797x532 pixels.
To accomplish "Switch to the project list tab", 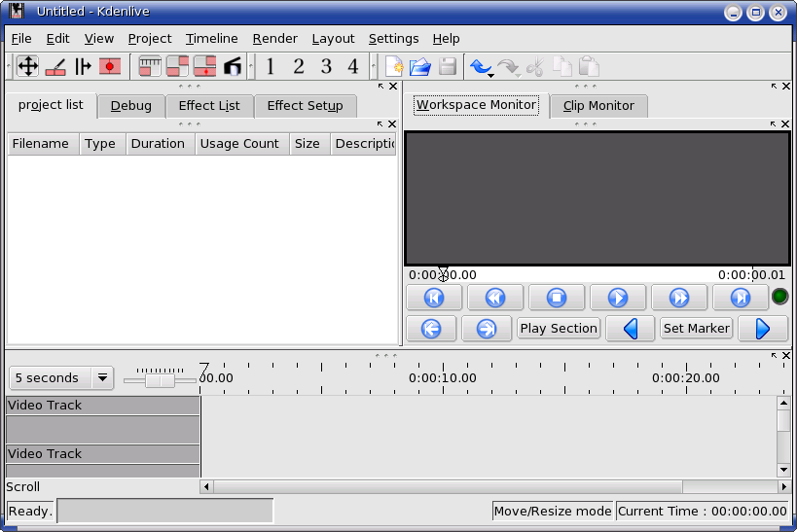I will coord(51,105).
